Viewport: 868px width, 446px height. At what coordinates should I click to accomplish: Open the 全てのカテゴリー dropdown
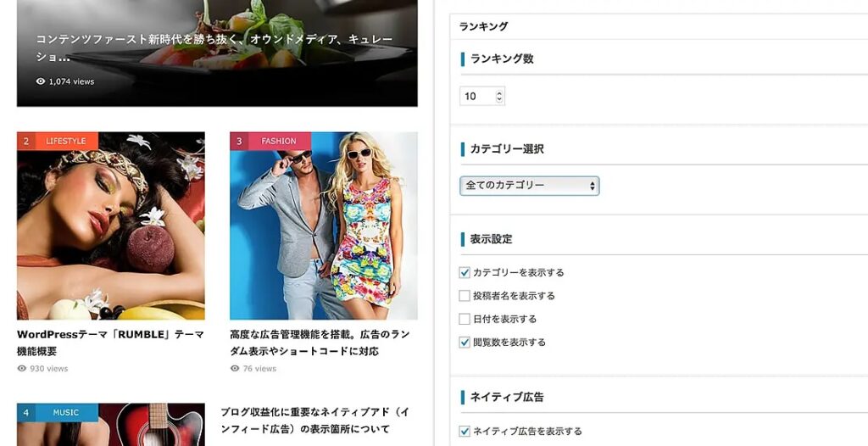point(529,186)
